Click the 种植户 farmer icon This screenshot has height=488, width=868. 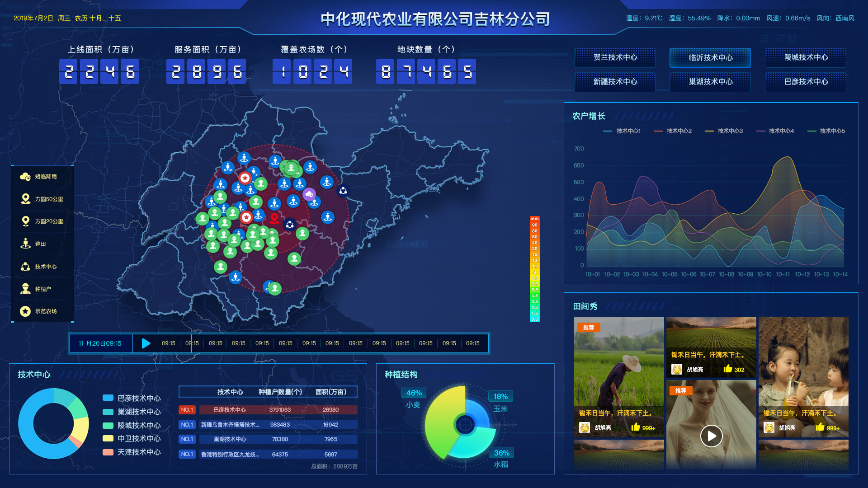25,289
